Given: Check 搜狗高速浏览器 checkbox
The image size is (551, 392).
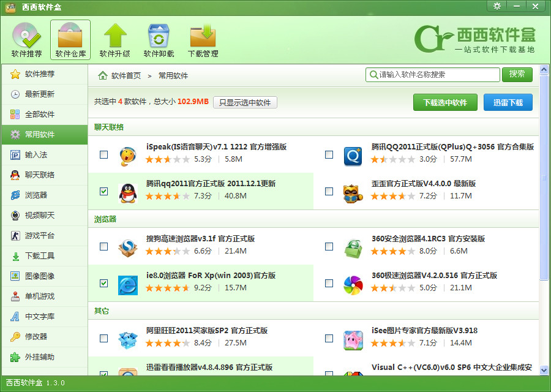Looking at the screenshot, I should [x=103, y=246].
